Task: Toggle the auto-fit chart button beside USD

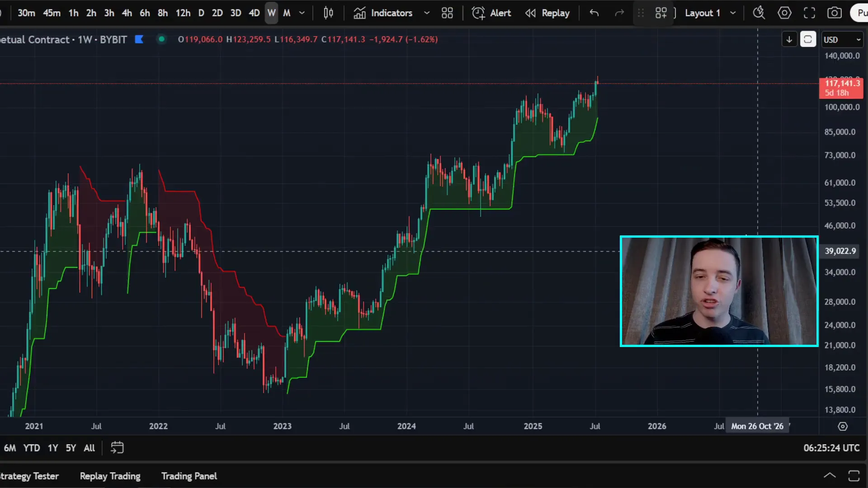Action: click(x=808, y=40)
